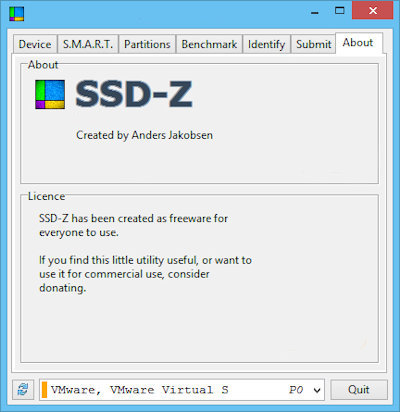This screenshot has height=412, width=400.
Task: Expand the drive selection dropdown arrow
Action: click(x=317, y=390)
